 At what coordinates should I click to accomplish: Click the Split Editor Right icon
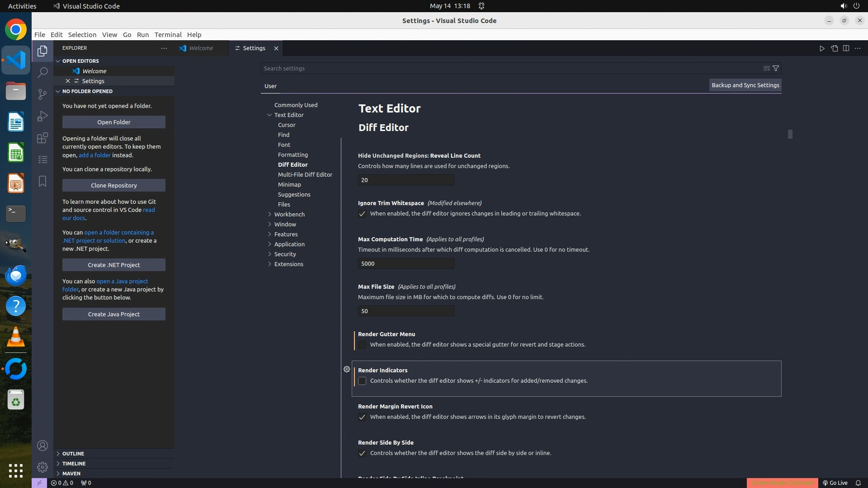(846, 48)
